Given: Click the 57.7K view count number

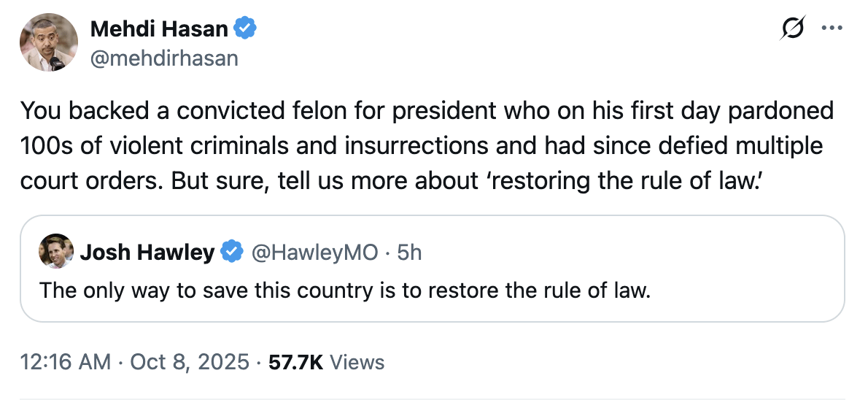Looking at the screenshot, I should click(x=295, y=361).
